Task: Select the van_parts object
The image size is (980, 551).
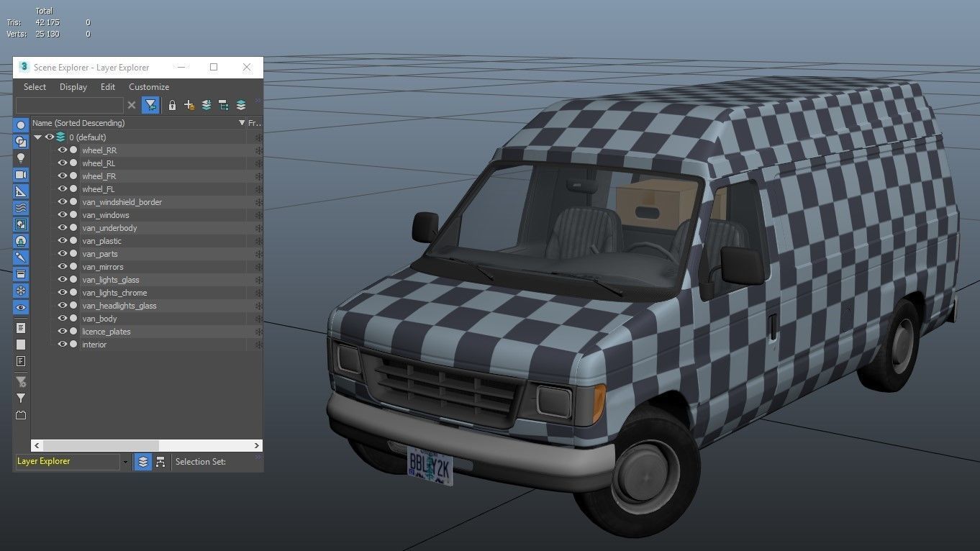Action: [100, 254]
